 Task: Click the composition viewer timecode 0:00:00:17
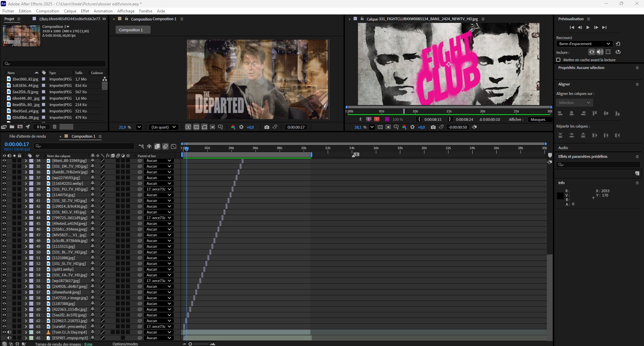(x=296, y=127)
